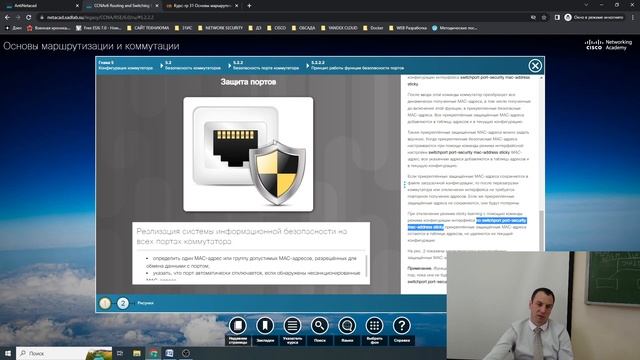Switch to the Курс пр.31 browser tab
This screenshot has width=640, height=360.
click(201, 6)
